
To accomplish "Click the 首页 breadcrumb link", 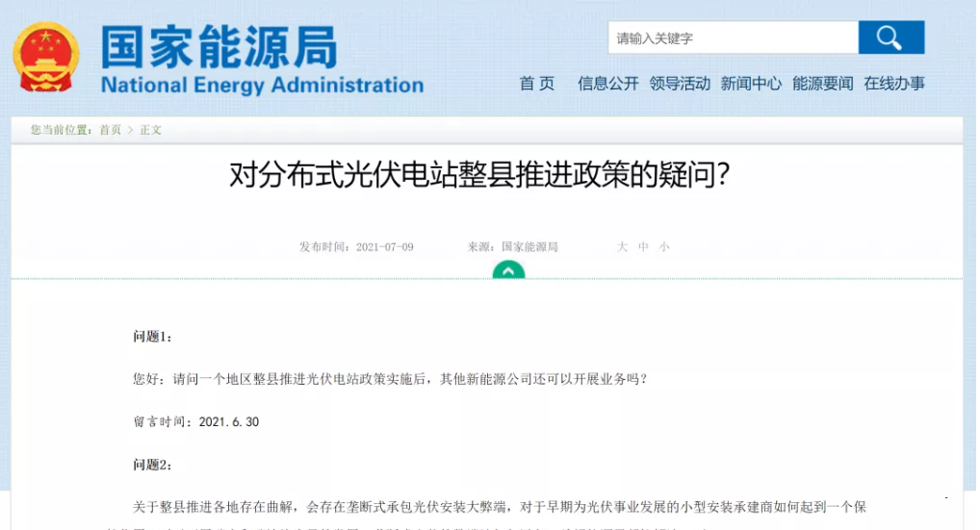I will (x=111, y=130).
